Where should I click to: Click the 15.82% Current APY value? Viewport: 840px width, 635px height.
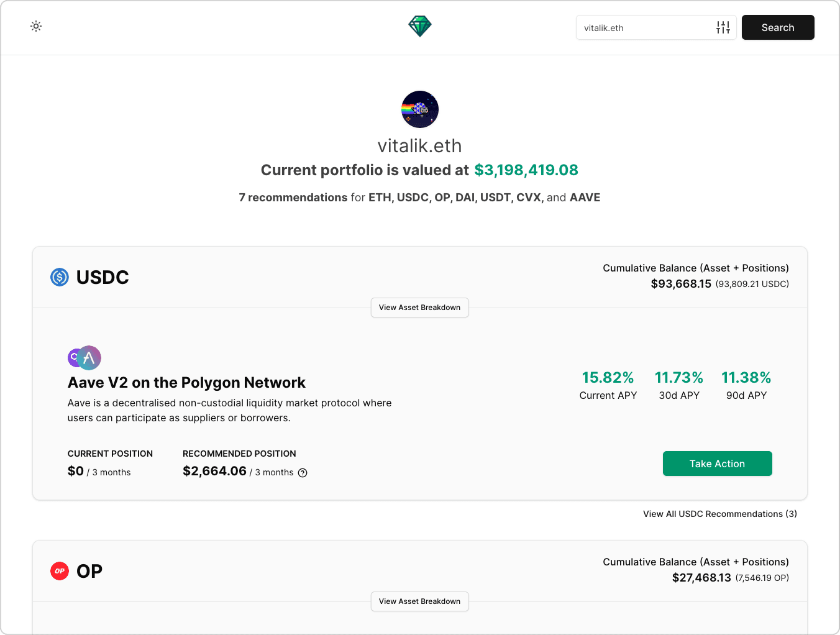coord(608,378)
